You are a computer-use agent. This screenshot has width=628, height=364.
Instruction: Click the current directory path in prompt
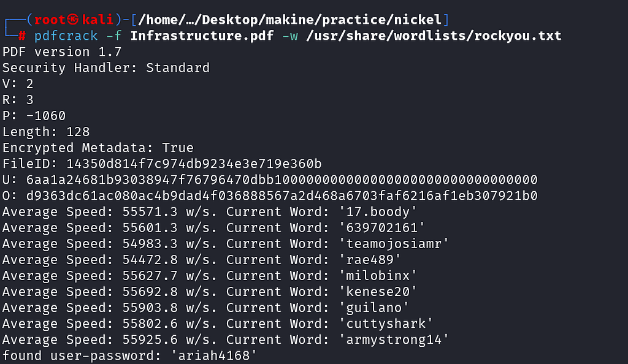click(x=290, y=19)
